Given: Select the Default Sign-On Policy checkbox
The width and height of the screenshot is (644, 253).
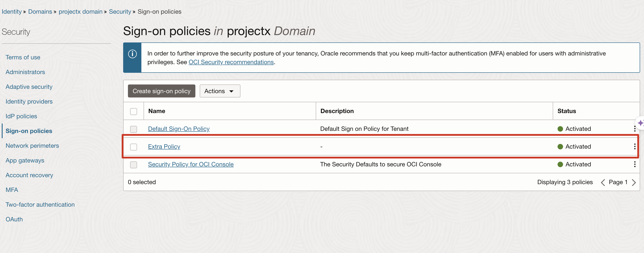Looking at the screenshot, I should click(x=134, y=129).
